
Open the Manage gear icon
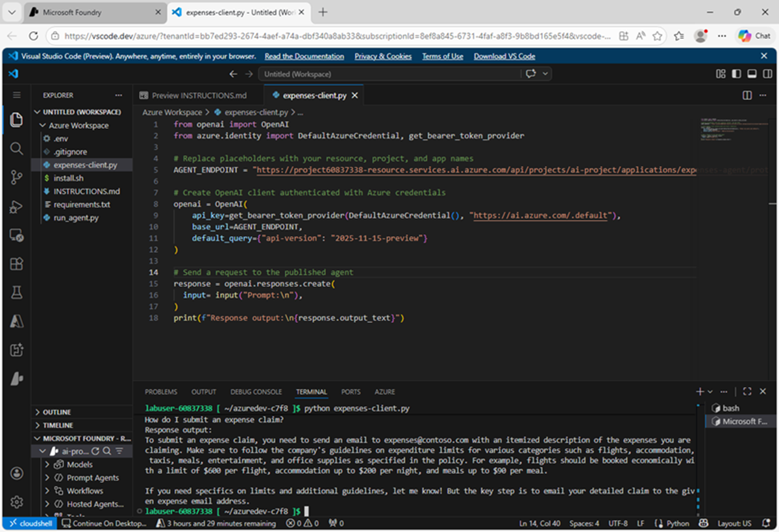coord(17,502)
